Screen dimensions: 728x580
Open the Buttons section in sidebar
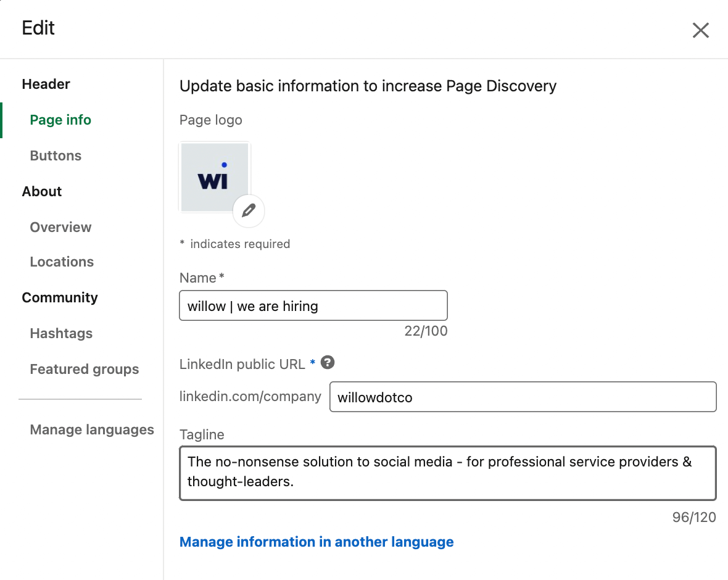56,155
